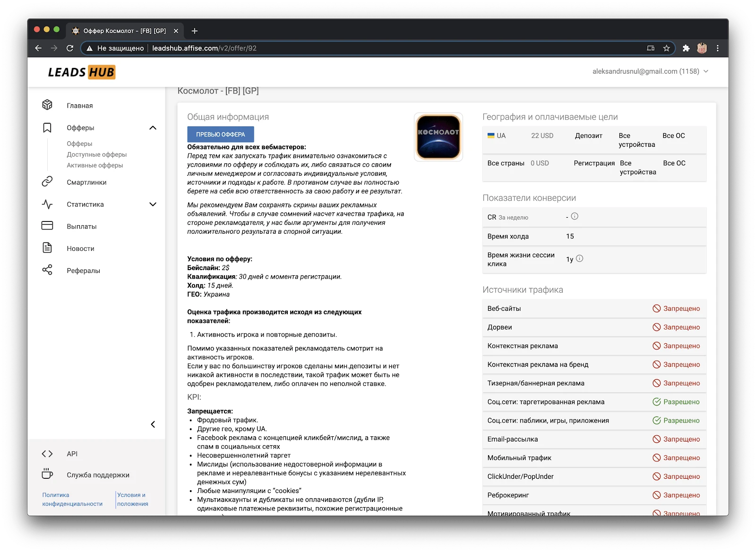The height and width of the screenshot is (552, 756).
Task: Click the Выплаты card icon
Action: (x=47, y=226)
